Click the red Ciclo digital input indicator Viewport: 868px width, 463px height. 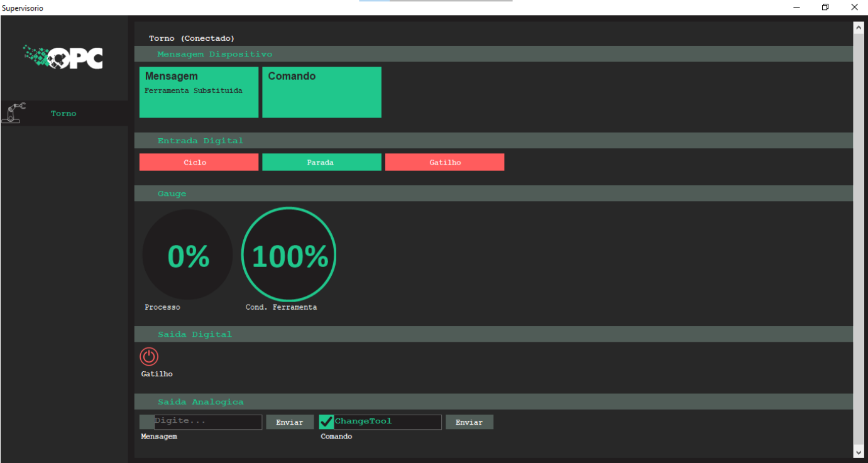click(199, 162)
